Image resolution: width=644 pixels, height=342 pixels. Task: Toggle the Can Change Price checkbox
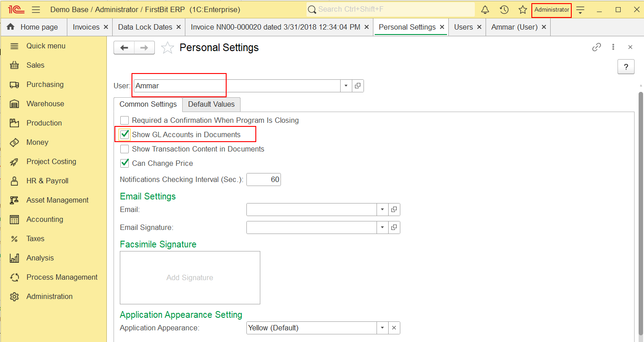click(125, 163)
